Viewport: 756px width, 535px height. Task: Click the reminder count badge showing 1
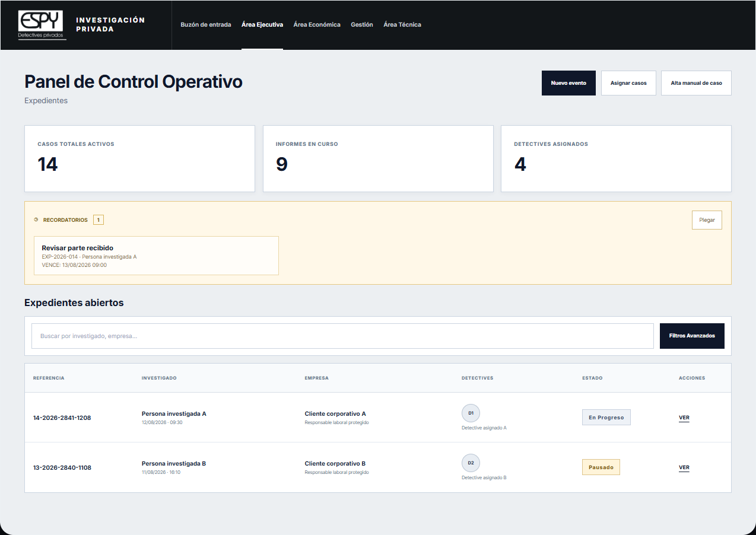pos(99,220)
